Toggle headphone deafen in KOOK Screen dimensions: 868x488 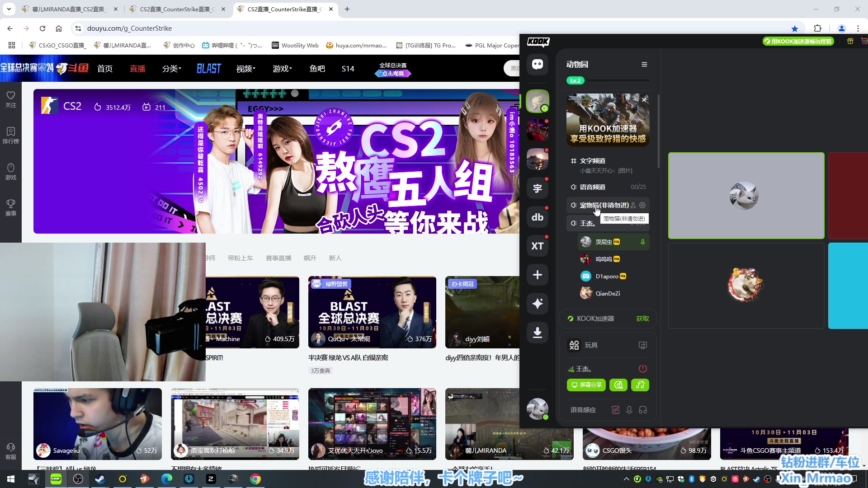point(643,410)
